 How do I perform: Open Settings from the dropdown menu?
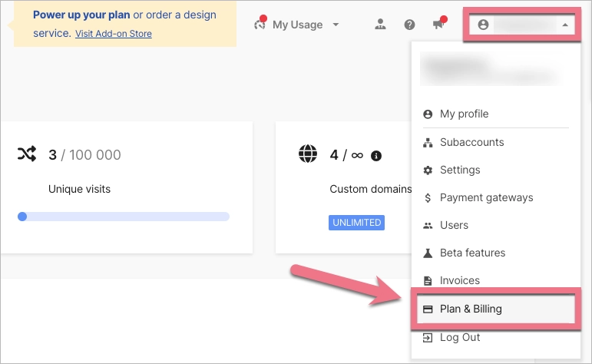point(460,170)
